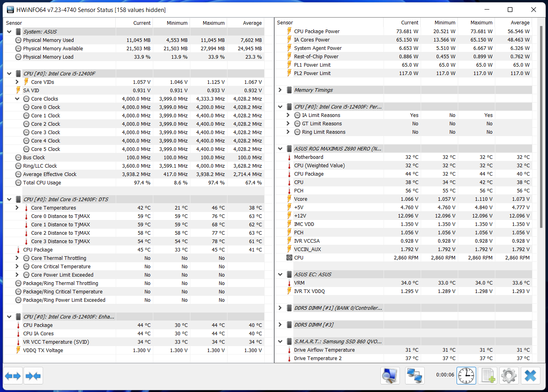Start logging with the sheet plus icon
548x392 pixels.
point(488,376)
